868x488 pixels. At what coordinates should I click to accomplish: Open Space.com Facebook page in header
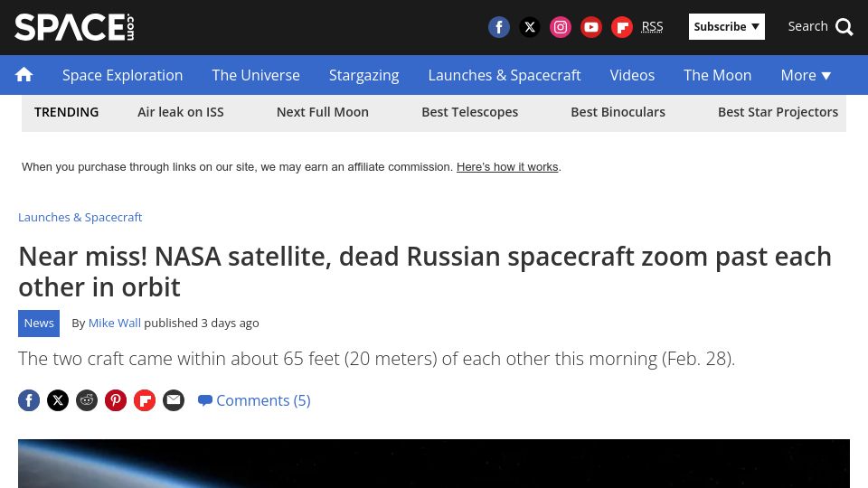[x=499, y=27]
